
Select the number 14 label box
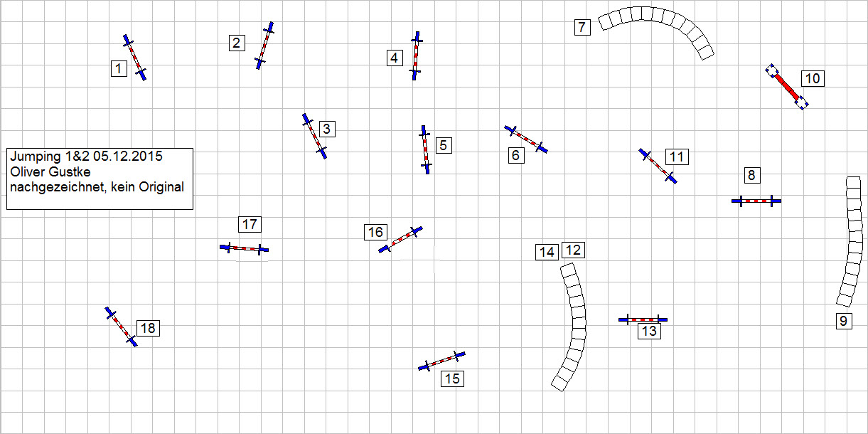tap(547, 252)
